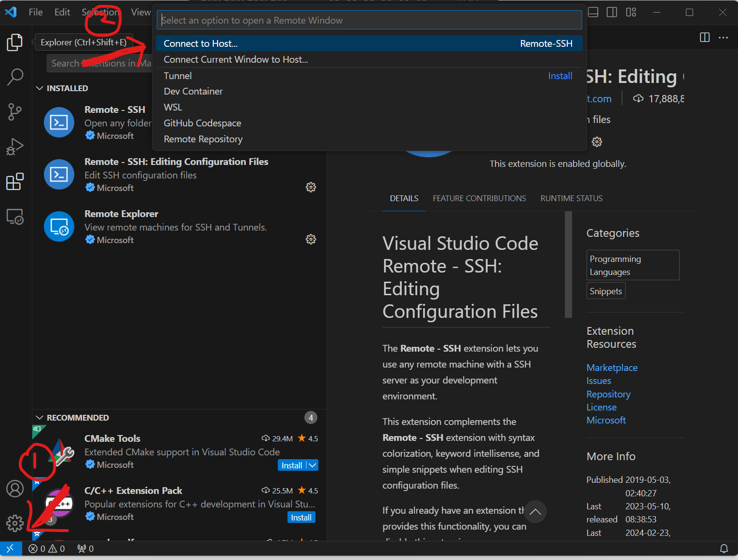This screenshot has width=738, height=560.
Task: Click the VS Code logo icon
Action: (11, 12)
